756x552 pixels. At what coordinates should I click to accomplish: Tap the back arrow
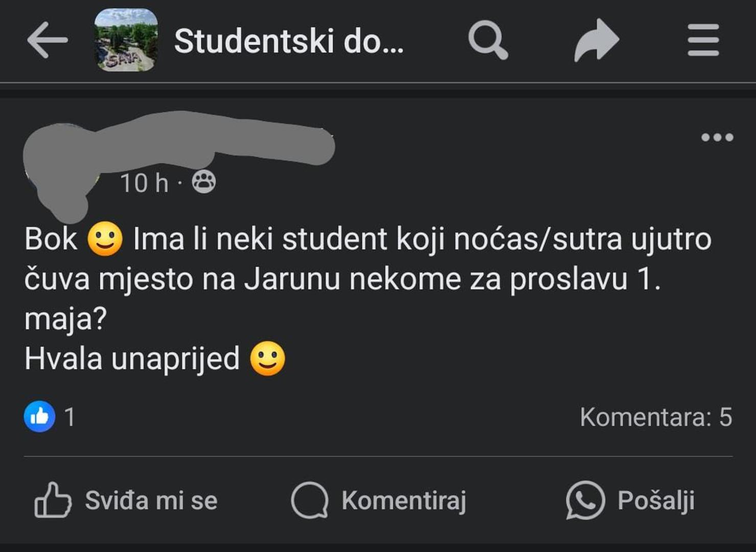click(47, 40)
